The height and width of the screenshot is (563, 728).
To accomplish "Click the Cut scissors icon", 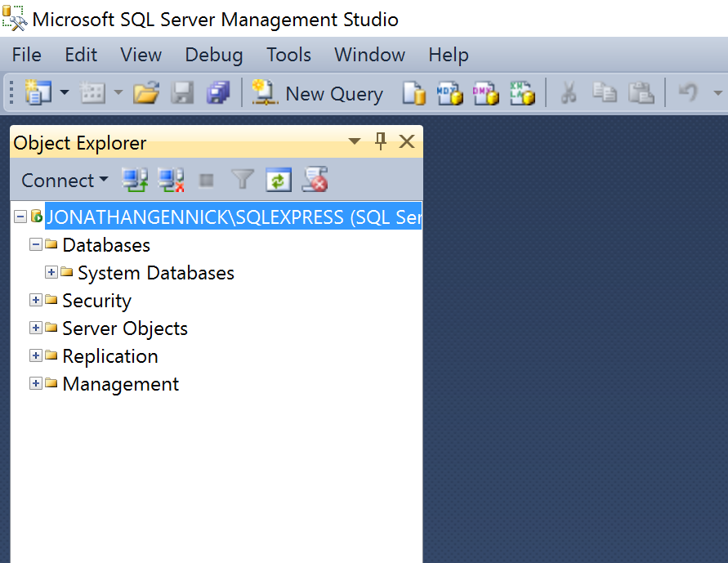I will pyautogui.click(x=569, y=92).
